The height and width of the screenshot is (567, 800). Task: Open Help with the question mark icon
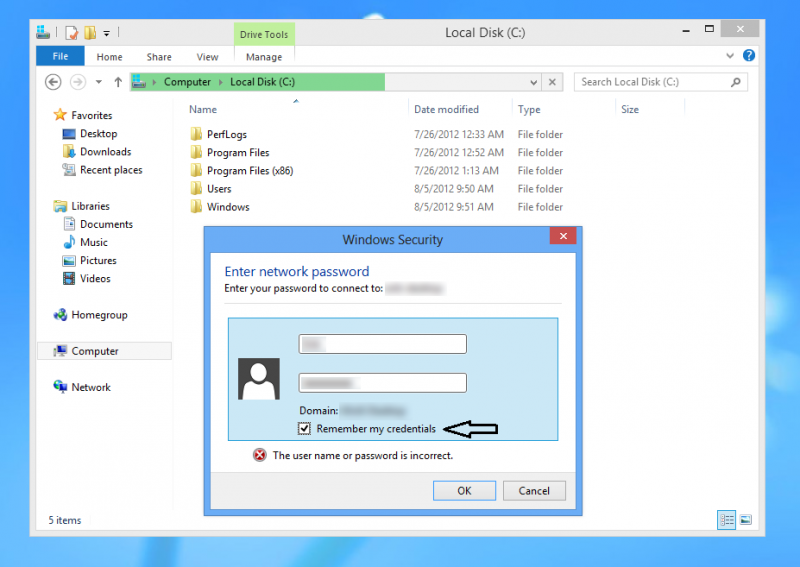748,55
